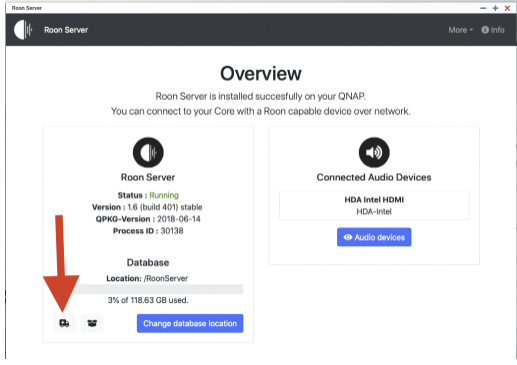Click the Running status text
517x365 pixels.
click(x=164, y=195)
